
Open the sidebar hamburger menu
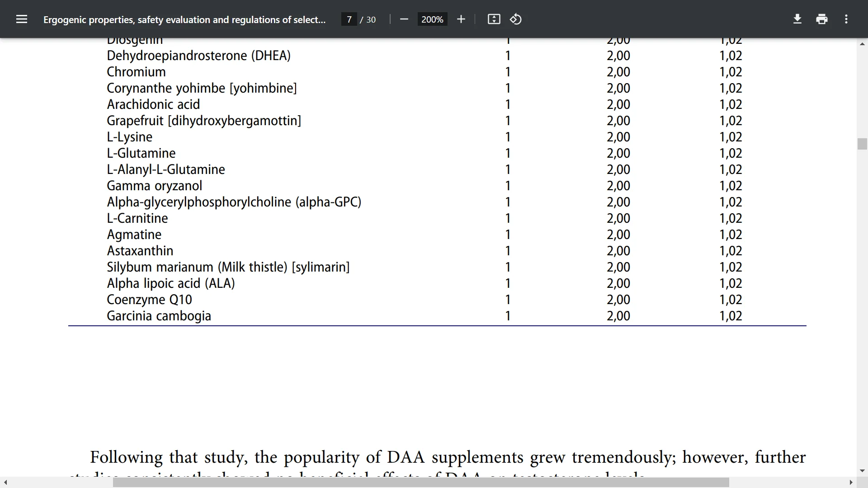22,19
